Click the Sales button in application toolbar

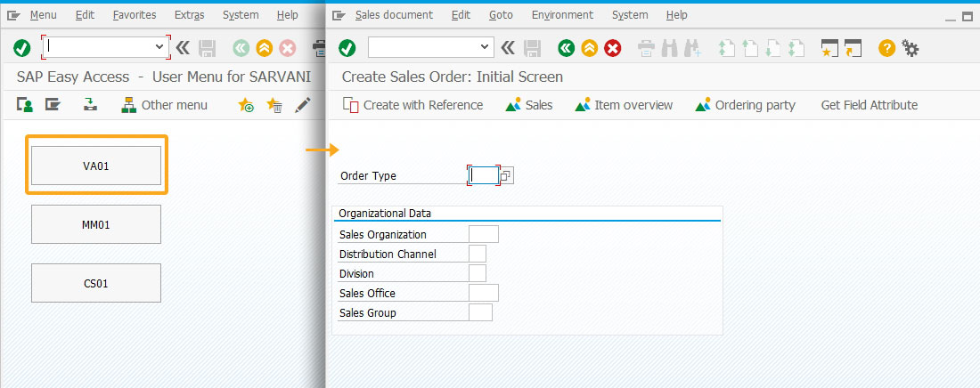(528, 105)
